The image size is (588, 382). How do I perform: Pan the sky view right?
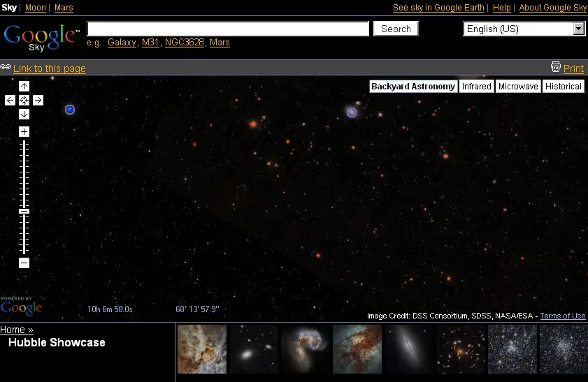tap(38, 101)
